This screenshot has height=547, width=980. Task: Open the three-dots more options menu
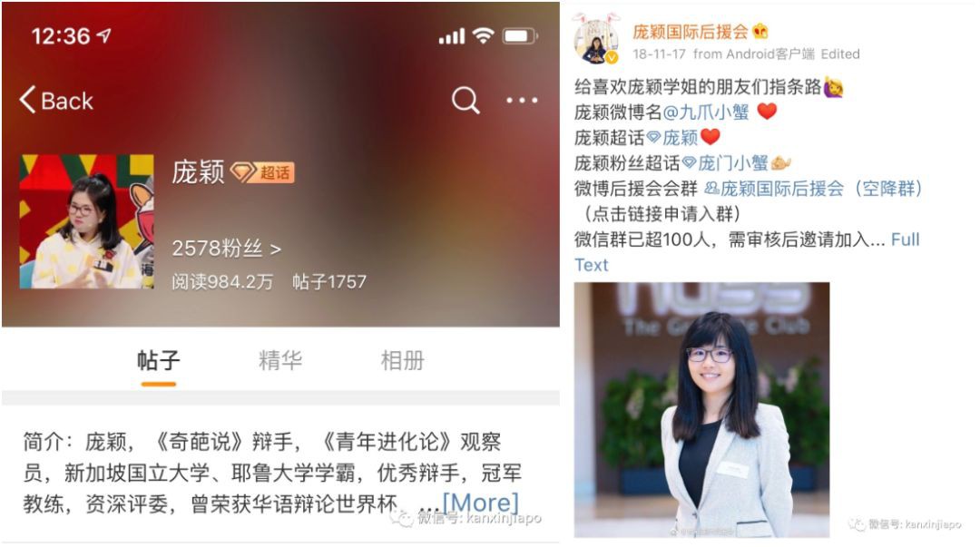click(x=522, y=100)
